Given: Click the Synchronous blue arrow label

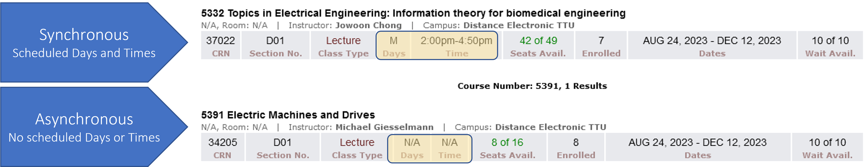Looking at the screenshot, I should [x=84, y=43].
